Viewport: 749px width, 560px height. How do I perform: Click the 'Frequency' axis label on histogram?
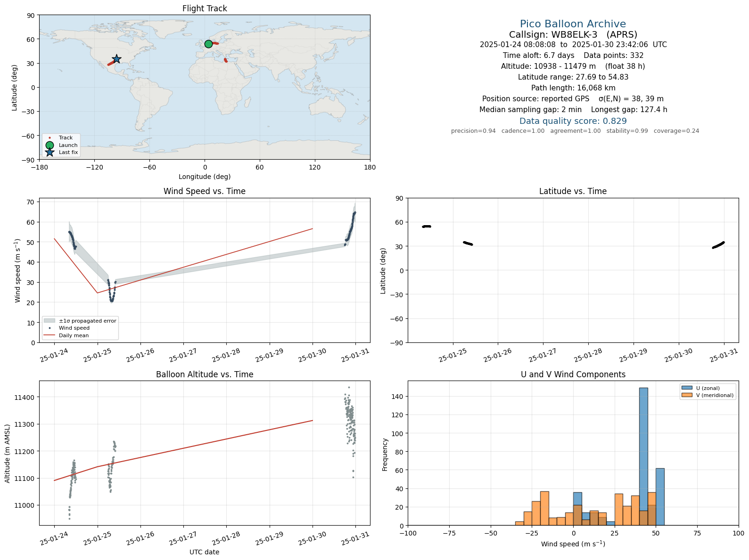click(385, 454)
